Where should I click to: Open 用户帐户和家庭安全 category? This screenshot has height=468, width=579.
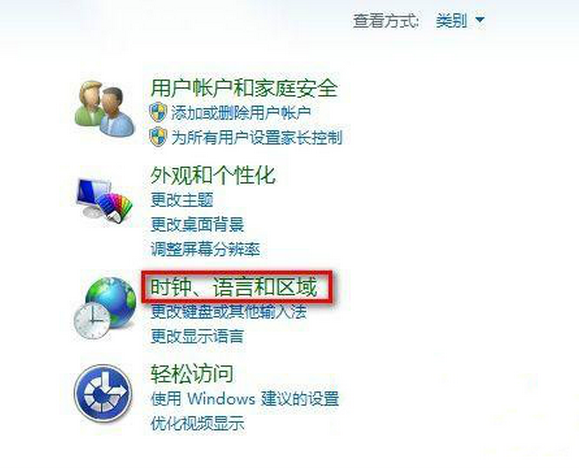point(244,88)
